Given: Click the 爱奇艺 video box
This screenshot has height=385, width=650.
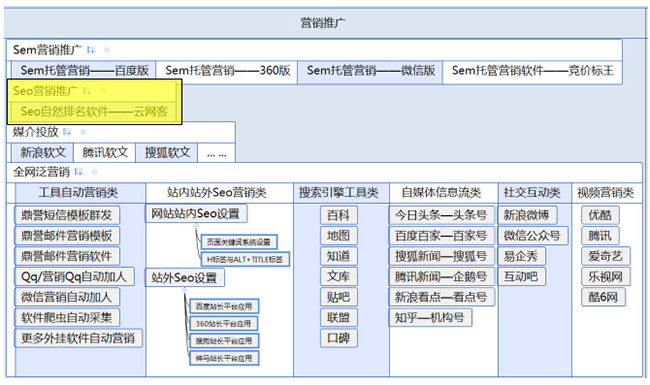Looking at the screenshot, I should click(x=605, y=256).
